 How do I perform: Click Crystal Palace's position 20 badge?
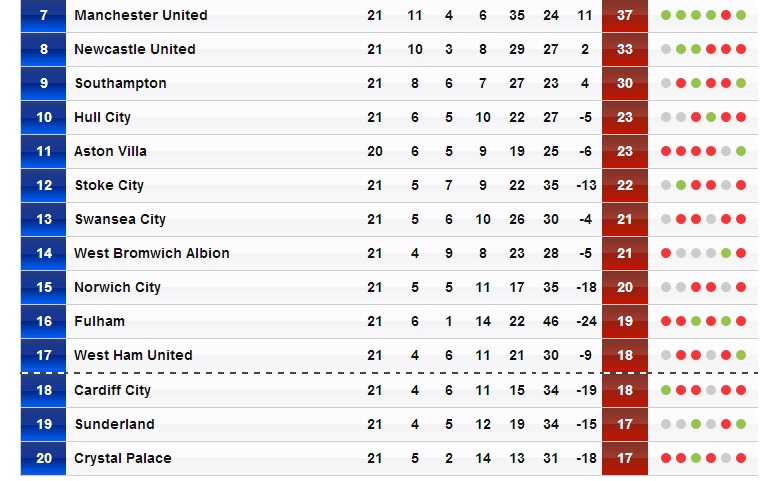coord(43,458)
